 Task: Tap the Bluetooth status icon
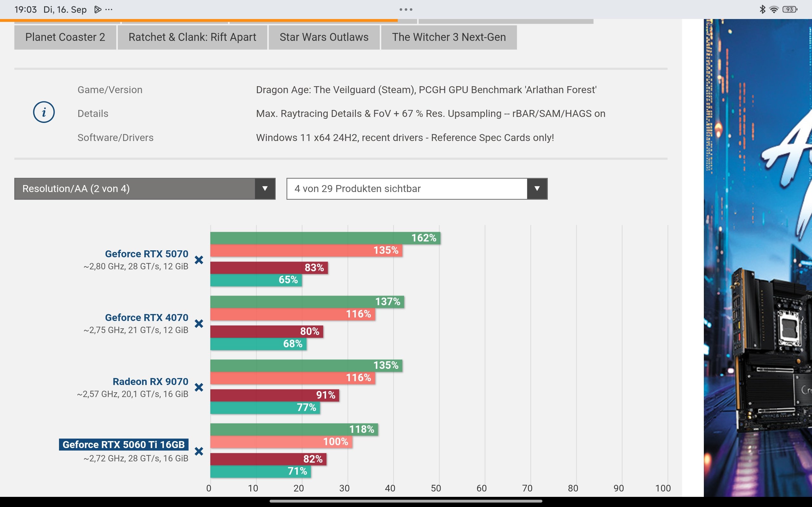coord(762,10)
